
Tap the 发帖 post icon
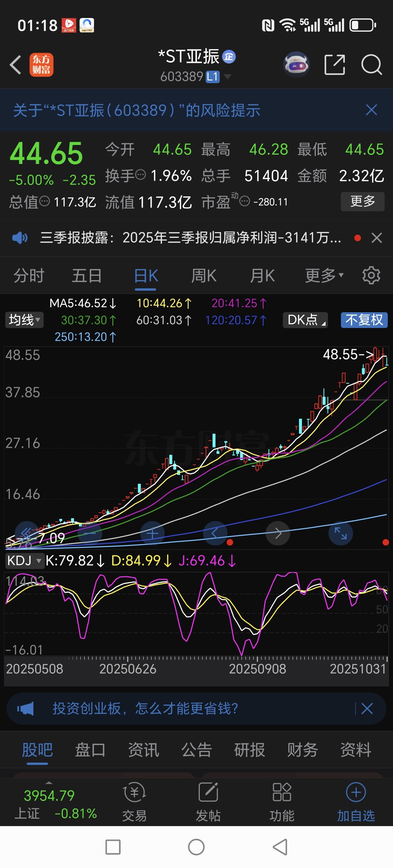(208, 802)
